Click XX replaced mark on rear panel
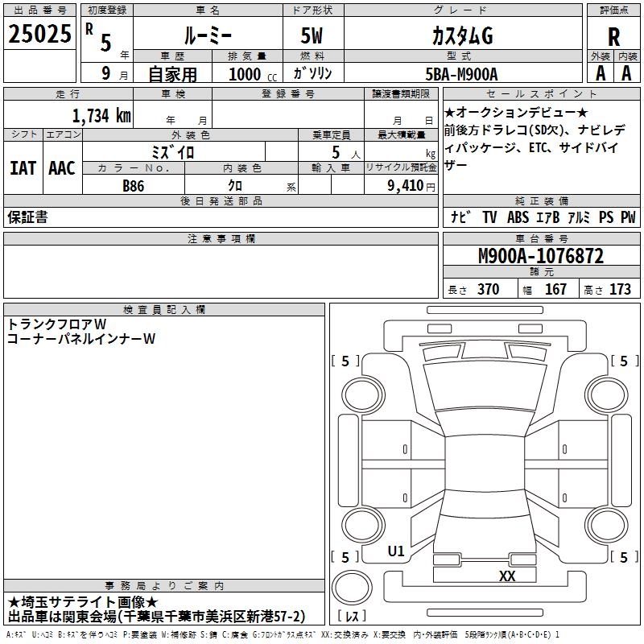644x644 pixels. 507,576
